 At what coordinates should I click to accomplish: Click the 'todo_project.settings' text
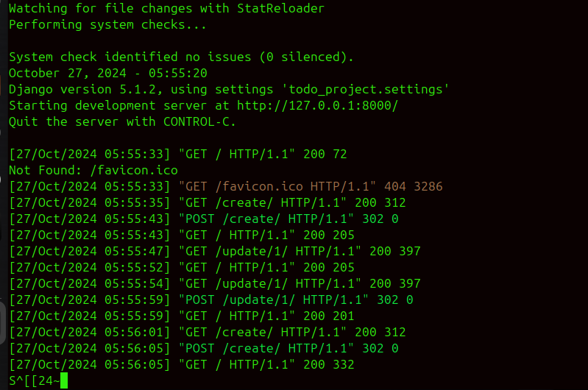point(365,89)
